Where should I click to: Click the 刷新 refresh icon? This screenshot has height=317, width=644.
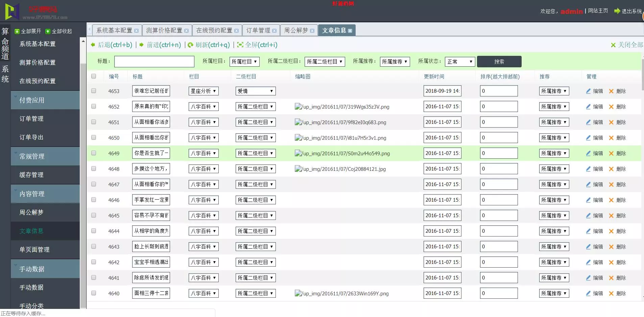[x=191, y=45]
